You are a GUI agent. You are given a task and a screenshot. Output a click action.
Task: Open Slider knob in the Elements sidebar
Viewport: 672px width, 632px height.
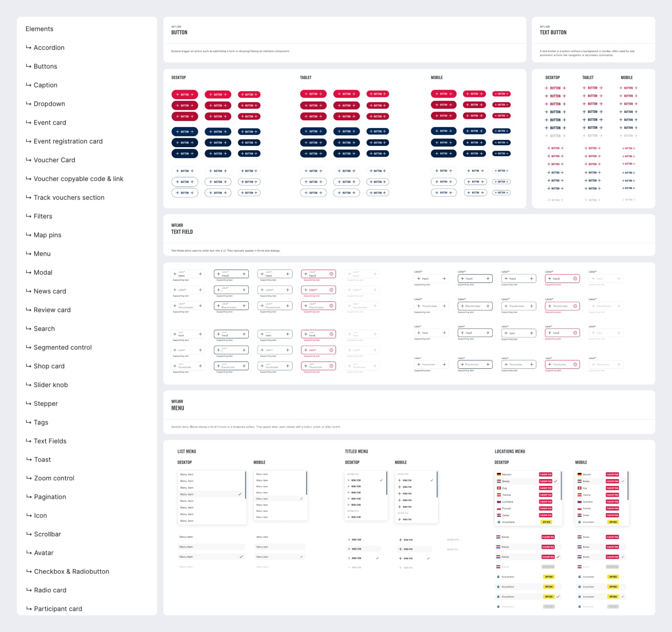coord(51,385)
